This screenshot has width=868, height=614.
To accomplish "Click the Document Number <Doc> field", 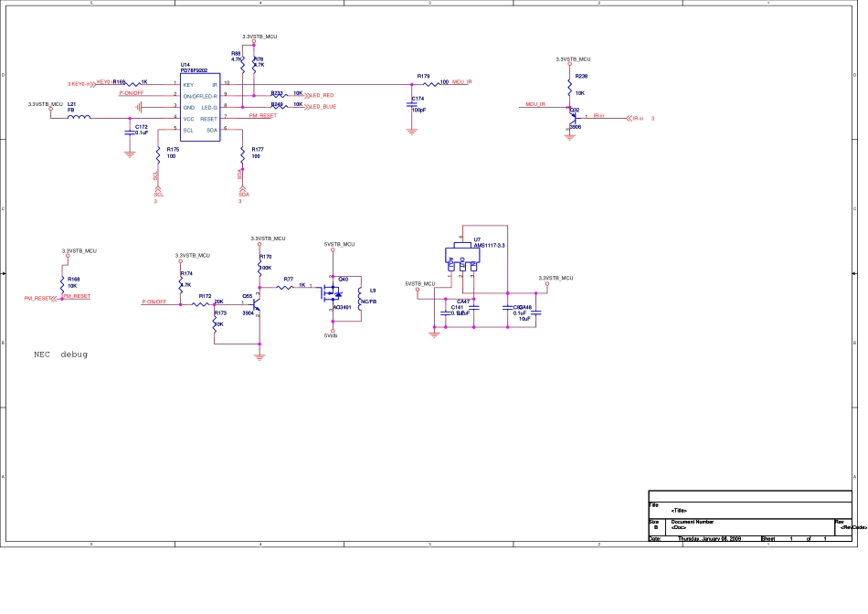I will [679, 528].
